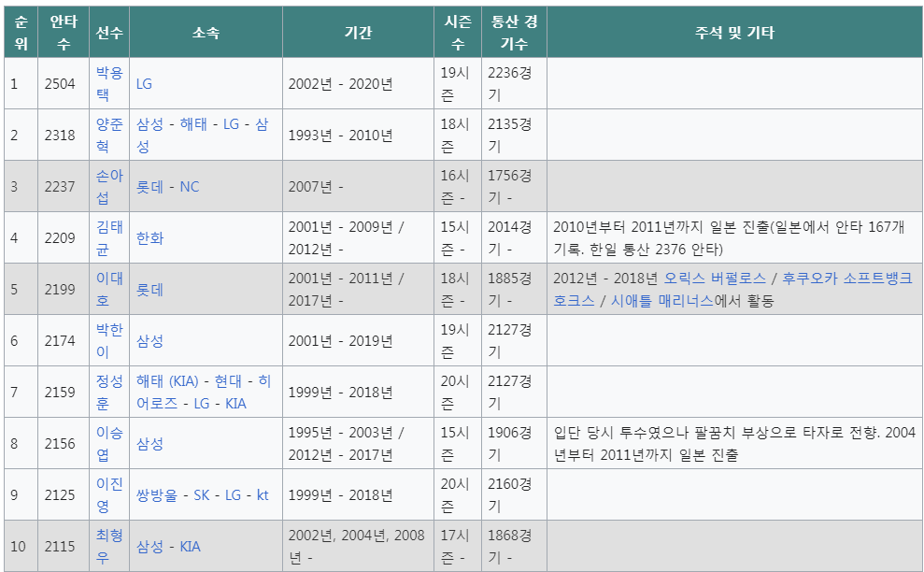This screenshot has width=924, height=572.
Task: Open the 정성훈 player link
Action: click(109, 393)
